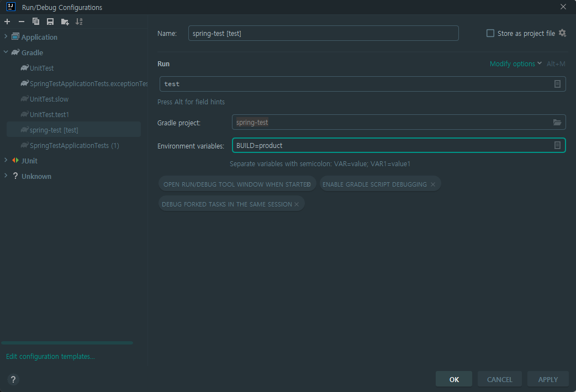Expand the JUnit node
The height and width of the screenshot is (392, 576).
pos(6,160)
